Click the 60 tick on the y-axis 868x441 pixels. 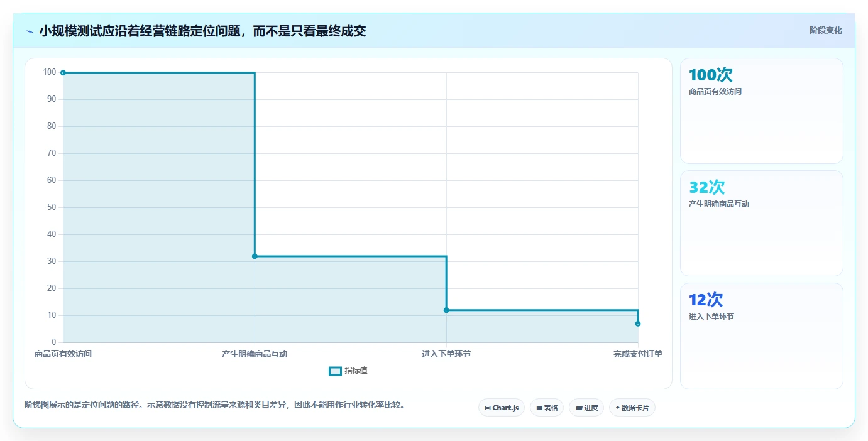point(52,180)
